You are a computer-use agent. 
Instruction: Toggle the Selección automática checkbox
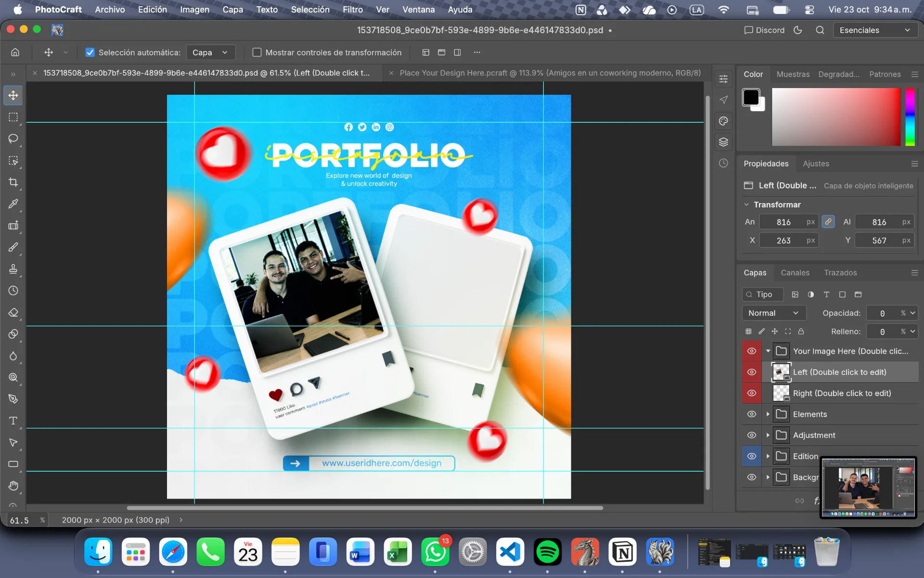[x=90, y=52]
